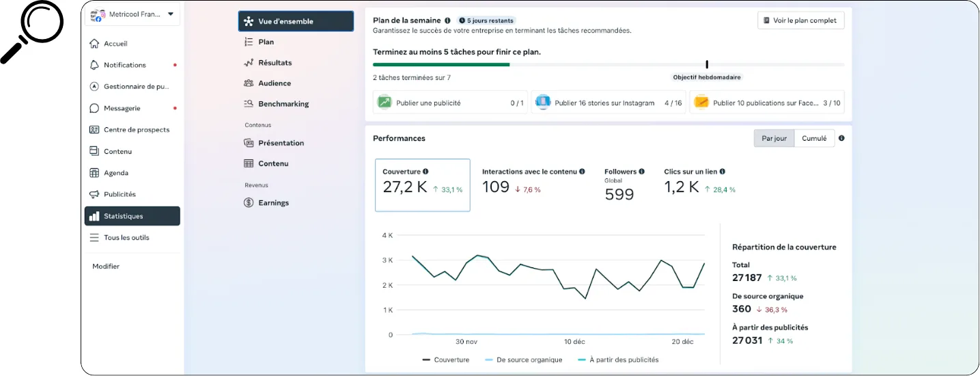Expand the Metricool account dropdown
Image resolution: width=980 pixels, height=376 pixels.
pyautogui.click(x=170, y=14)
